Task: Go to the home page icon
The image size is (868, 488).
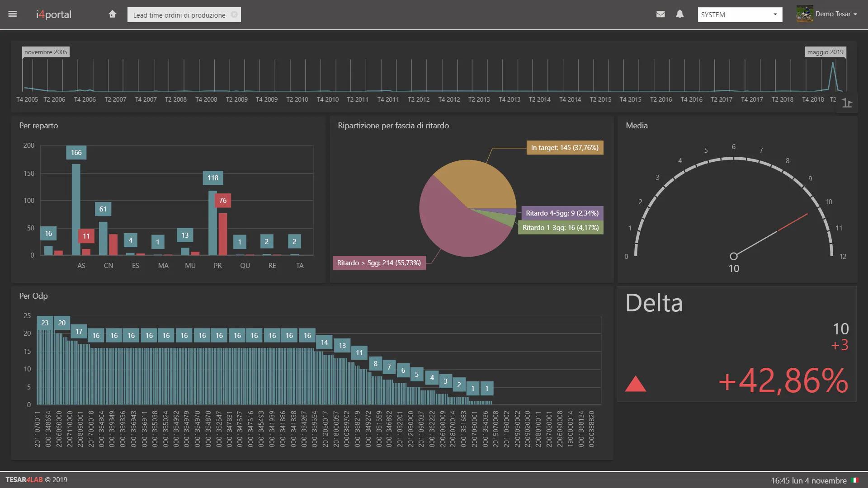Action: pos(112,14)
